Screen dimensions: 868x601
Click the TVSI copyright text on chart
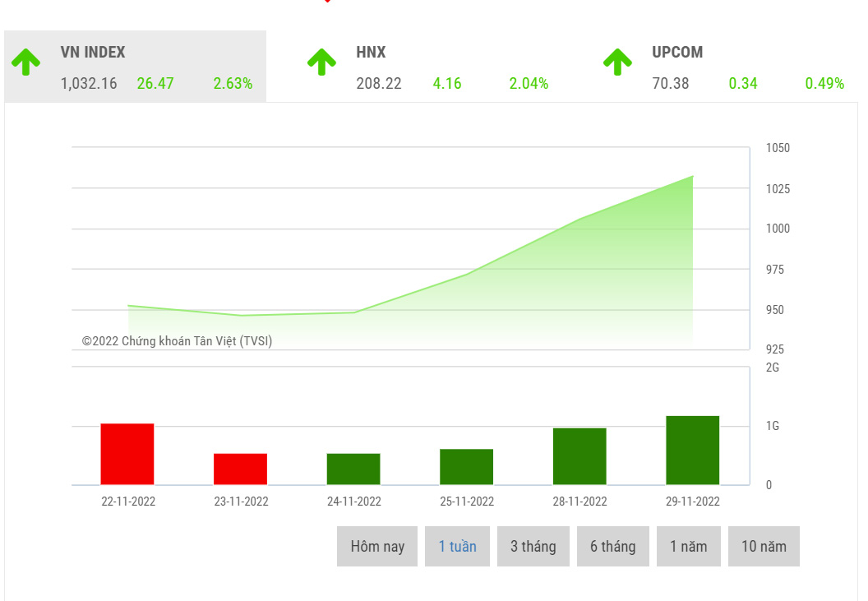(177, 341)
